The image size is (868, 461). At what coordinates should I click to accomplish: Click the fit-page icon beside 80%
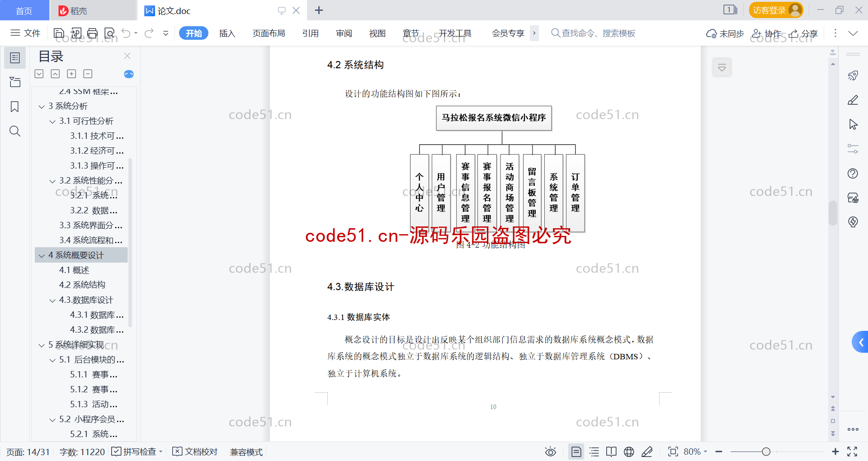tap(673, 452)
